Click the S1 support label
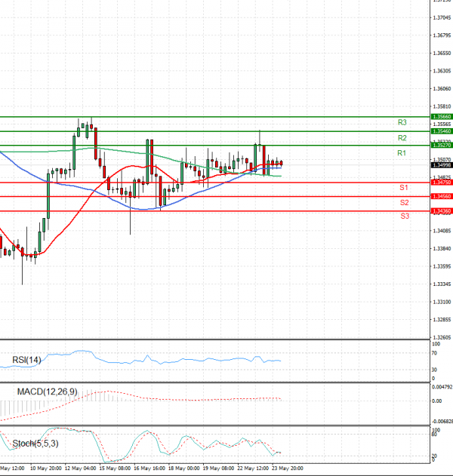This screenshot has width=453, height=476. pyautogui.click(x=403, y=188)
